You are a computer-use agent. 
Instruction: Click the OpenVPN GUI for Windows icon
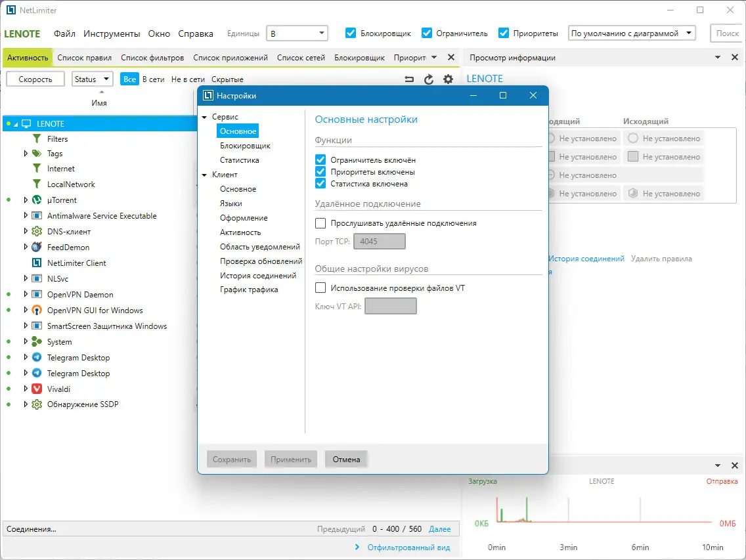pyautogui.click(x=37, y=311)
